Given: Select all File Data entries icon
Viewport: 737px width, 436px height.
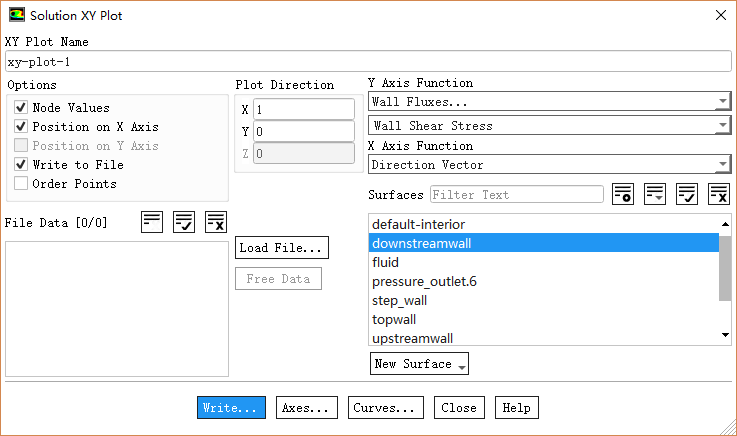Looking at the screenshot, I should point(184,222).
